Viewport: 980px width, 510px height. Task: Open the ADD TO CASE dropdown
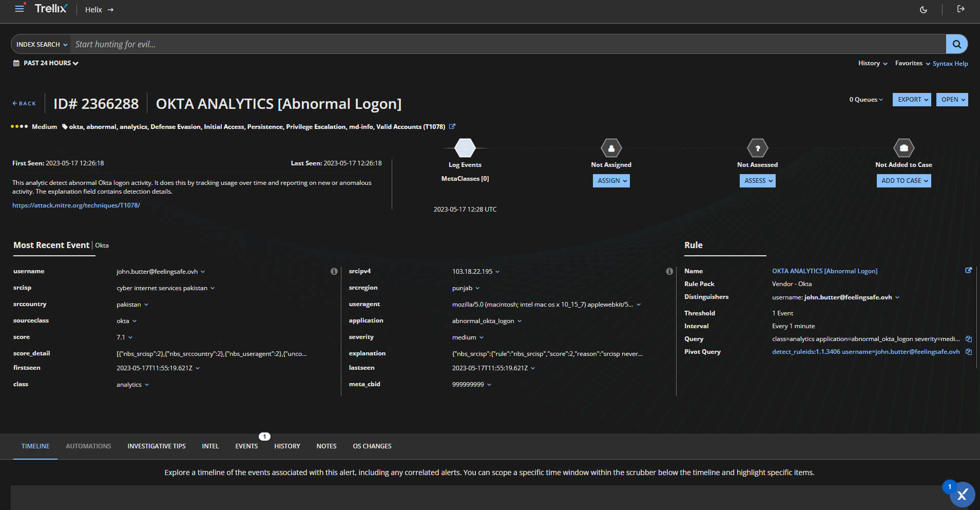point(904,181)
